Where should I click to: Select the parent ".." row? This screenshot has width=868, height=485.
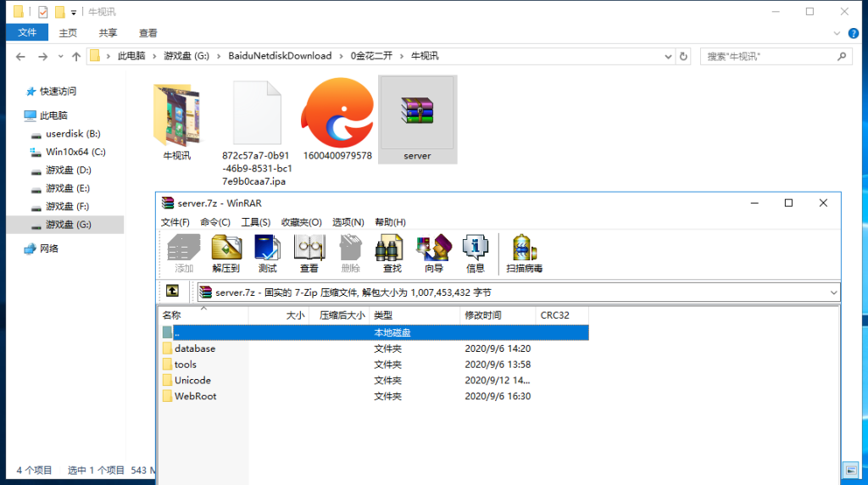[x=374, y=332]
